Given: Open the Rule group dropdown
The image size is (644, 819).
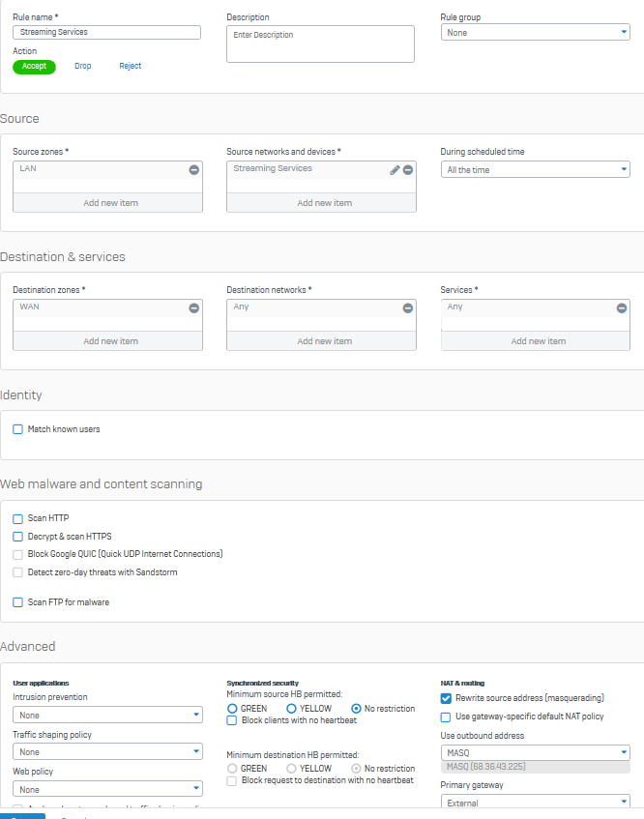Looking at the screenshot, I should pos(535,33).
